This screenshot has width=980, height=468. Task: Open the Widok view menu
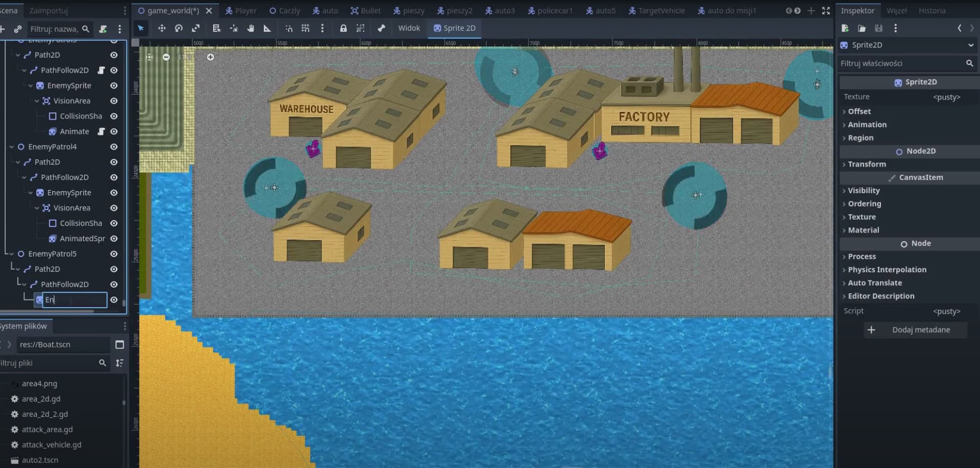click(x=409, y=28)
